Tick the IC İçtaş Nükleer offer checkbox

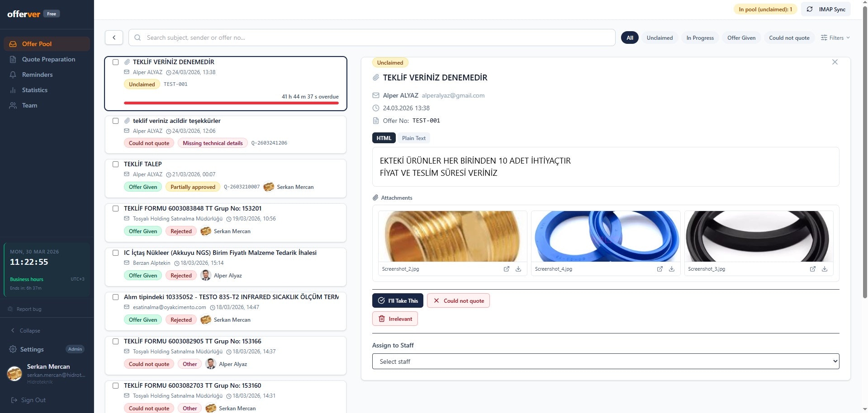pos(115,253)
